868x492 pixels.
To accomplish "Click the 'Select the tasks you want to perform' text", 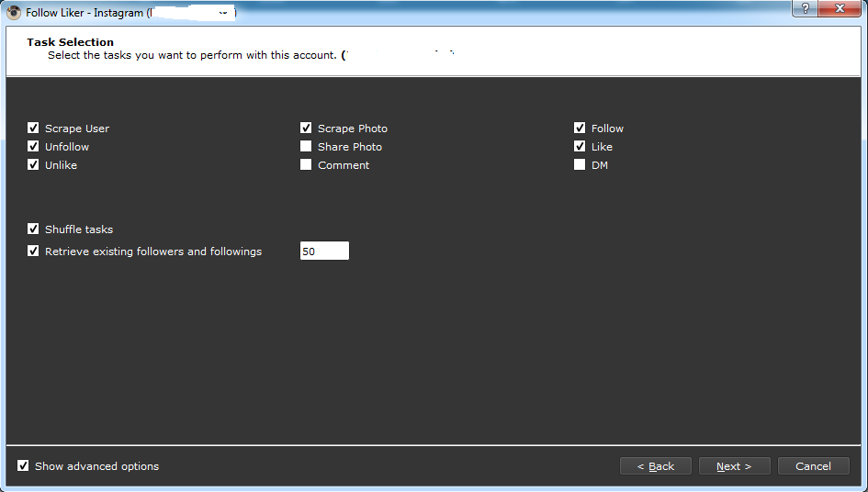I will [x=192, y=55].
